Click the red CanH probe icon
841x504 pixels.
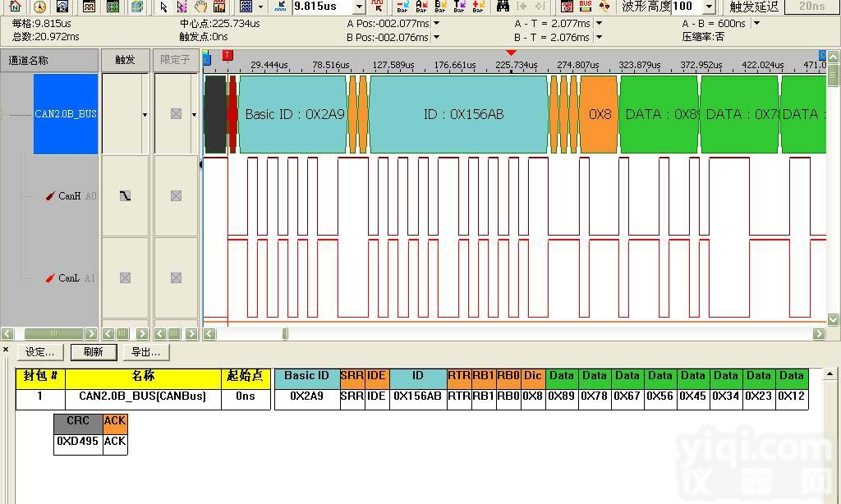[x=50, y=196]
